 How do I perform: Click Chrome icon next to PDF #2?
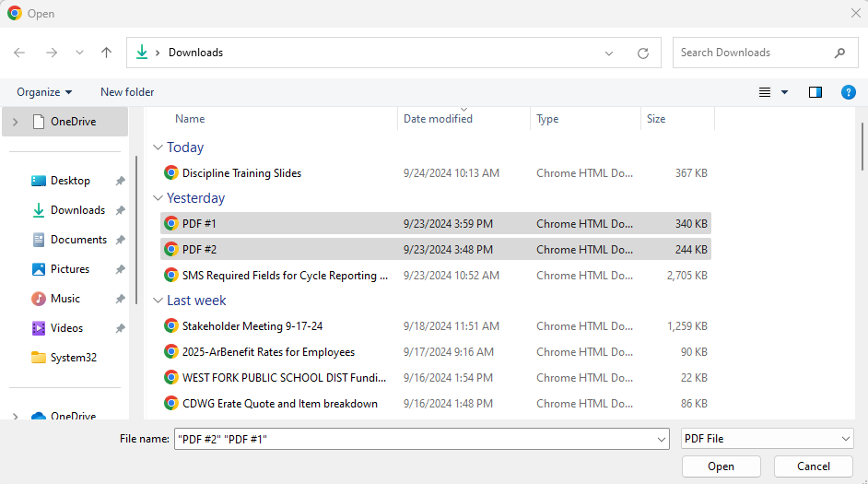pyautogui.click(x=171, y=249)
